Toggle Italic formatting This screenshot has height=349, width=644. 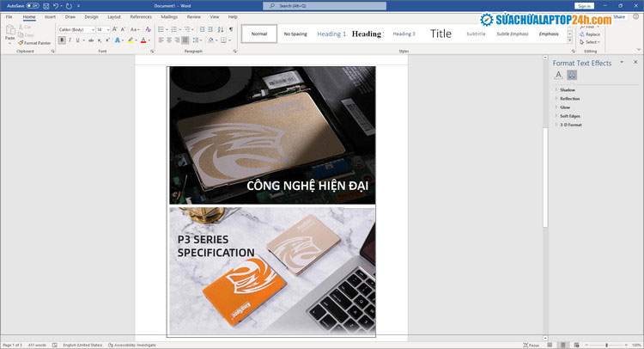(70, 40)
